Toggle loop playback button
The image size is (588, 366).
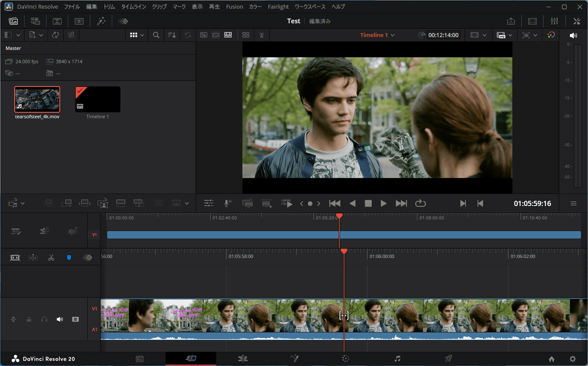(420, 203)
